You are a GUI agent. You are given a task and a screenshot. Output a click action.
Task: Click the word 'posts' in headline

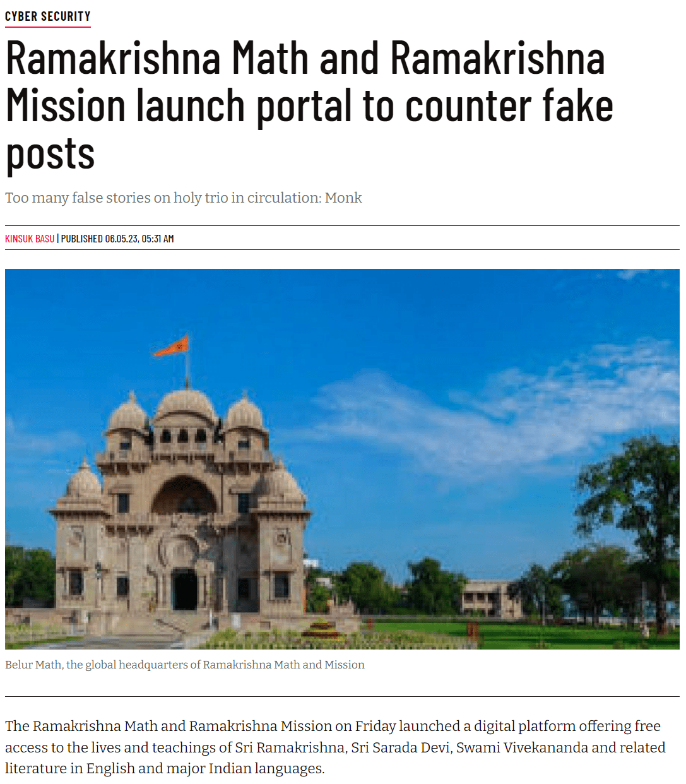coord(50,154)
